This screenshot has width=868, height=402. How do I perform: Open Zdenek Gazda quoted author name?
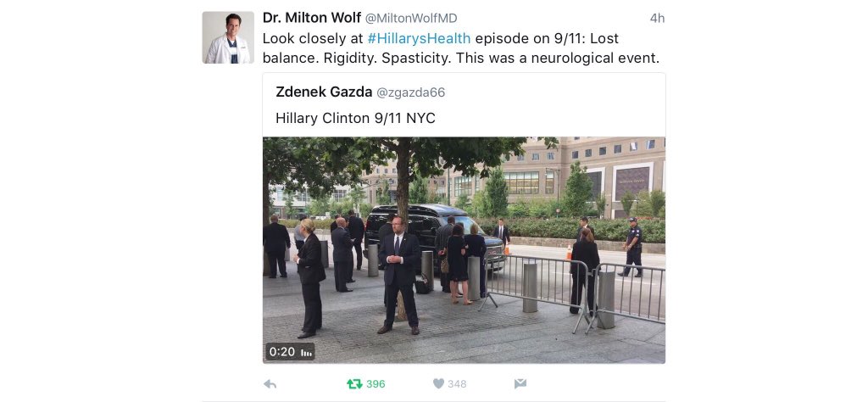coord(324,92)
